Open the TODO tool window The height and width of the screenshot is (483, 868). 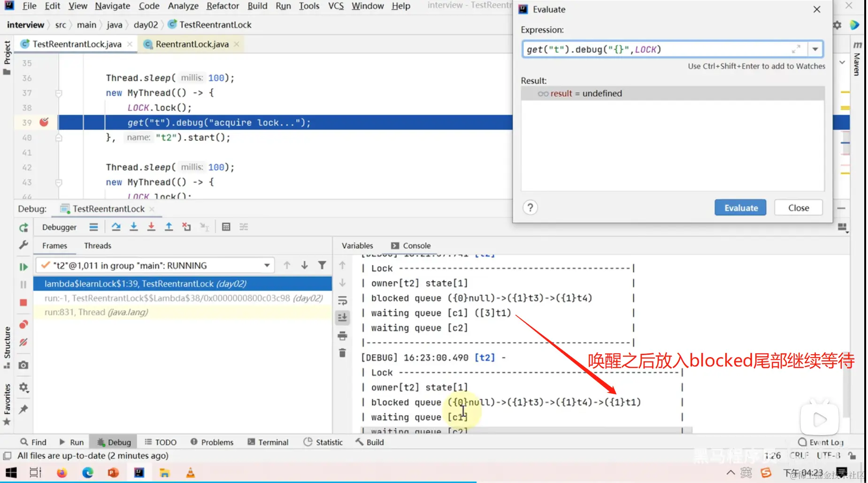(x=161, y=442)
